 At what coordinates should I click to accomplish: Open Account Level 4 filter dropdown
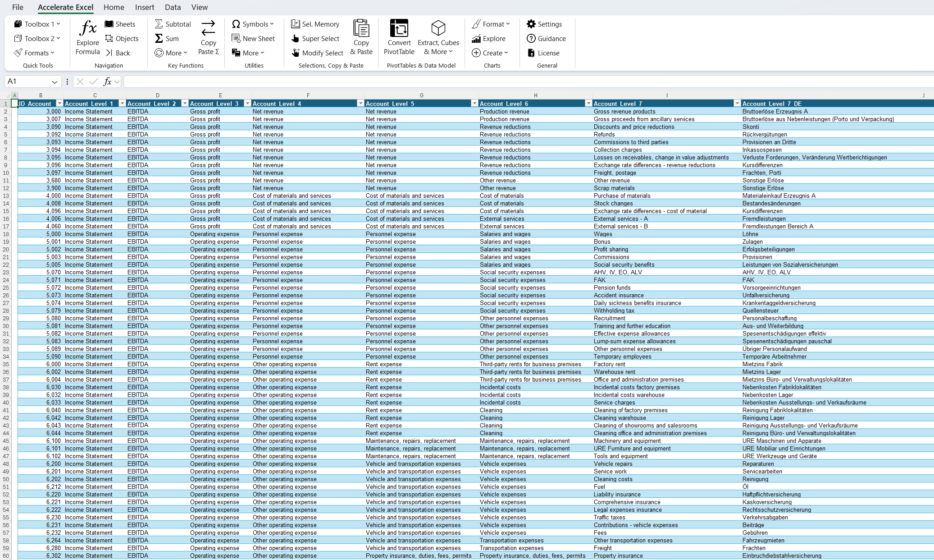[360, 104]
